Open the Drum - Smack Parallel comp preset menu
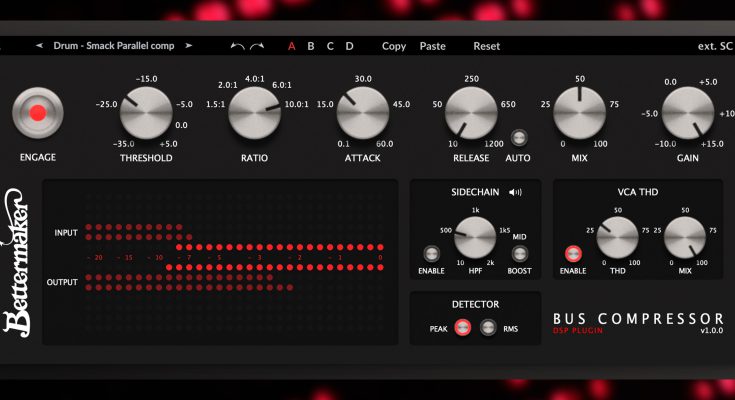The image size is (735, 400). coord(114,46)
